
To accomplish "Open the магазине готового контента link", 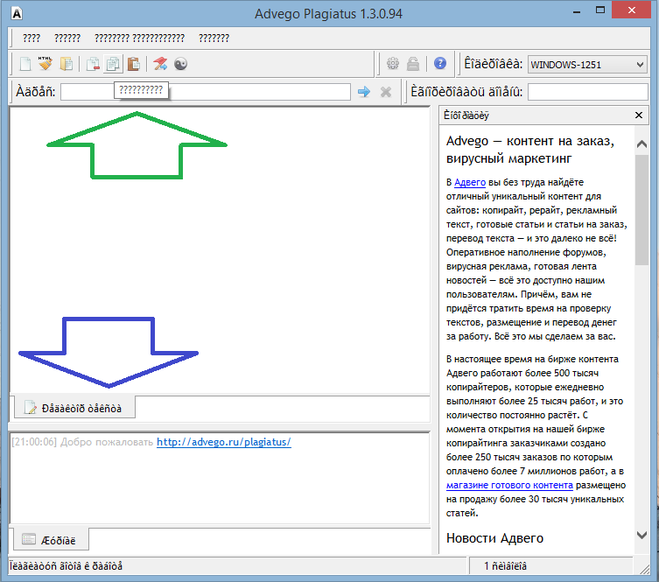I will (509, 485).
